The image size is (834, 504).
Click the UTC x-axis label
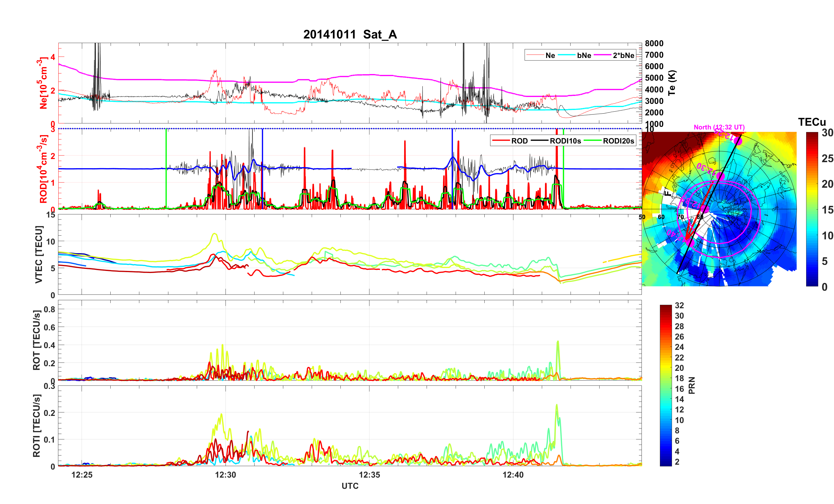pyautogui.click(x=350, y=486)
